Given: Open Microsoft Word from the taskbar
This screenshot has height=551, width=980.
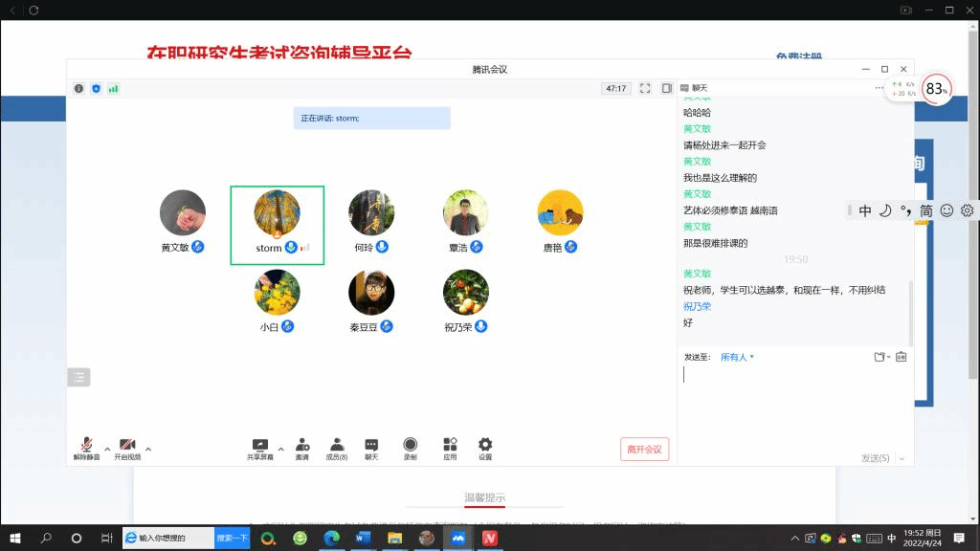Looking at the screenshot, I should (x=362, y=539).
